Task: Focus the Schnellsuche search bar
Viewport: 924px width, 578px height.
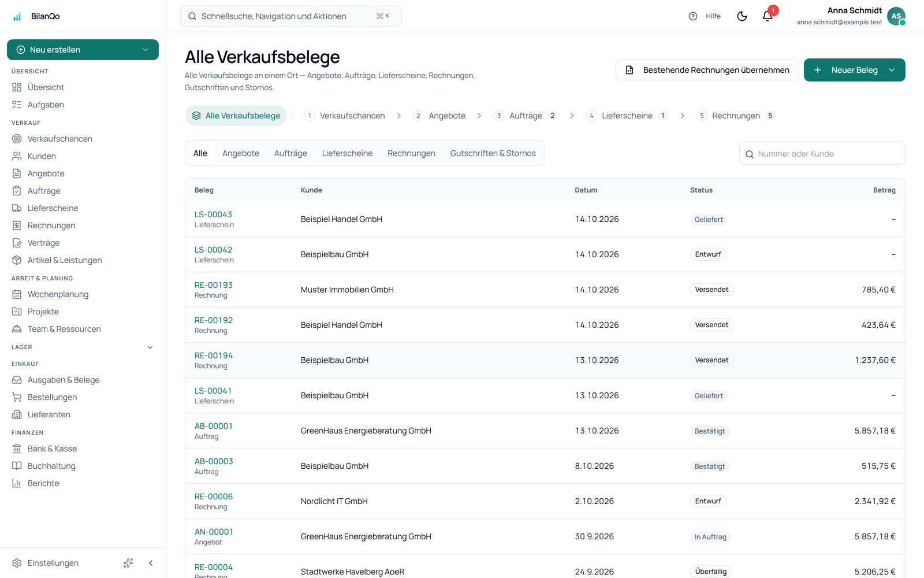Action: 290,16
